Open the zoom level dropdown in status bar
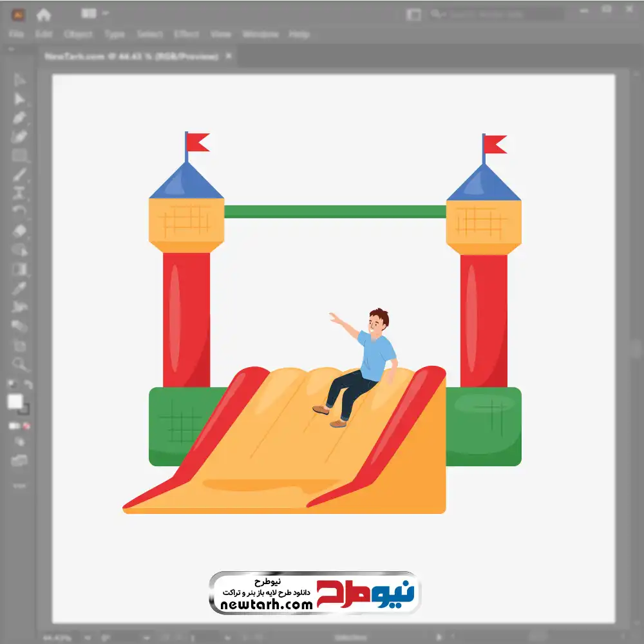This screenshot has width=644, height=644. (88, 638)
